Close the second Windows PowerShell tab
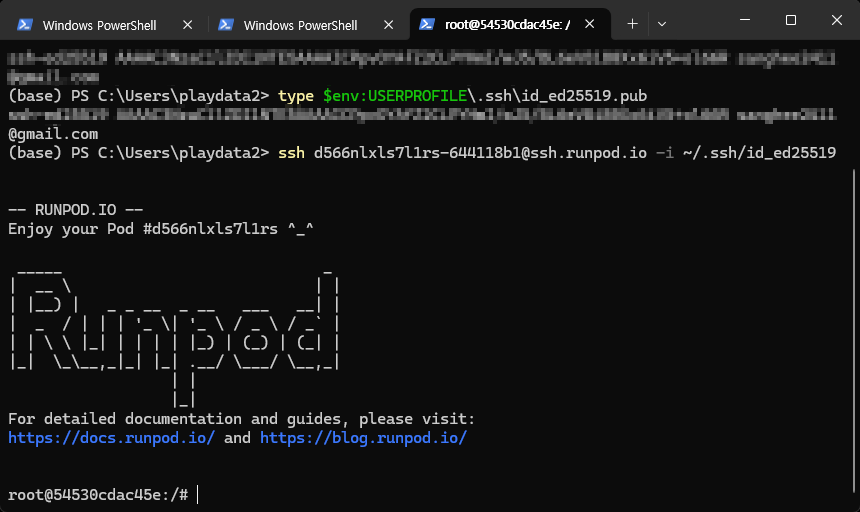This screenshot has height=512, width=860. [x=388, y=25]
